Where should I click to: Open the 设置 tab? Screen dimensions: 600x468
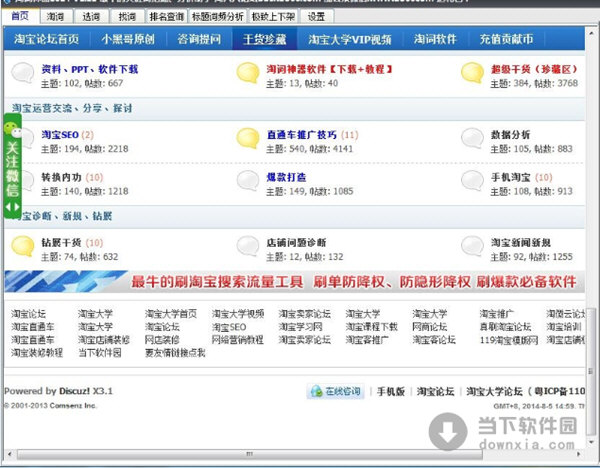pos(316,16)
